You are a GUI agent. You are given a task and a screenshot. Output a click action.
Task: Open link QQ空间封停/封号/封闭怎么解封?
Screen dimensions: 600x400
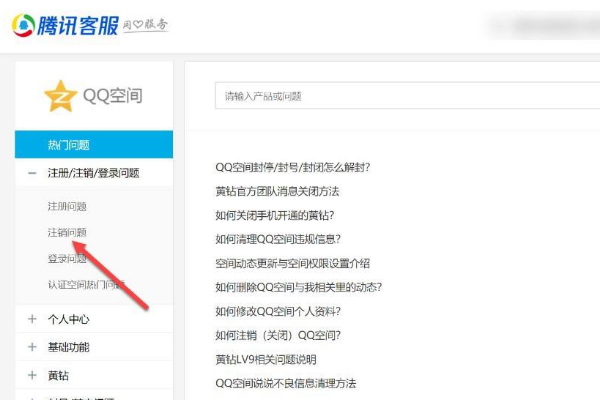pos(293,167)
